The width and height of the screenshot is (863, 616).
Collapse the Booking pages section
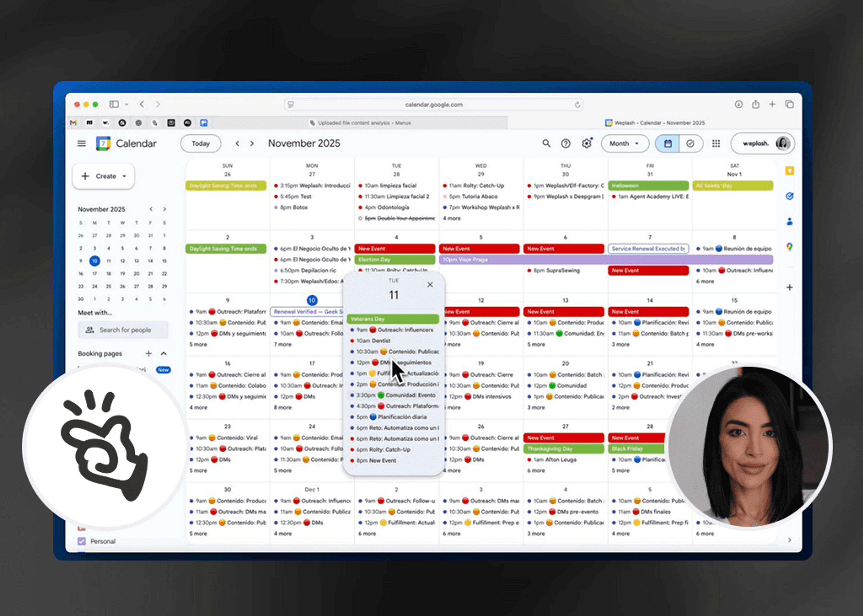(163, 354)
